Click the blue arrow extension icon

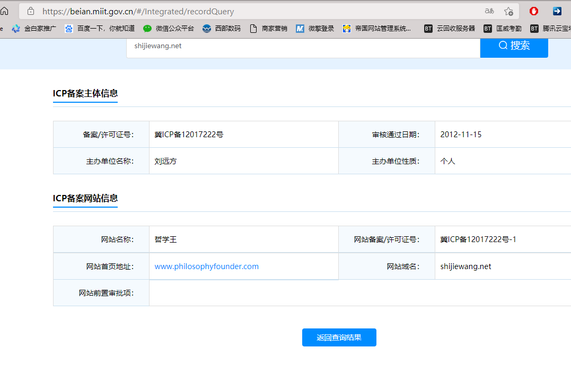(x=557, y=11)
